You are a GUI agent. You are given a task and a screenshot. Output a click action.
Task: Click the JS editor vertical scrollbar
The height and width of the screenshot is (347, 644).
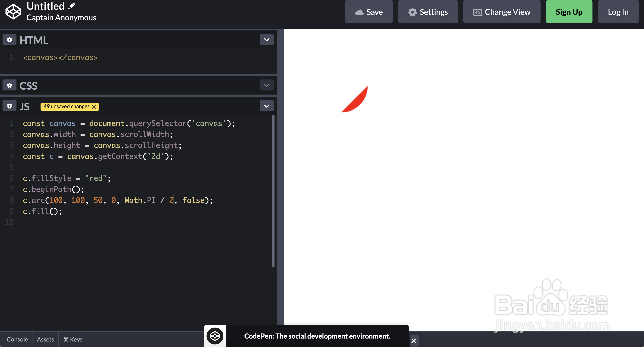[x=273, y=191]
